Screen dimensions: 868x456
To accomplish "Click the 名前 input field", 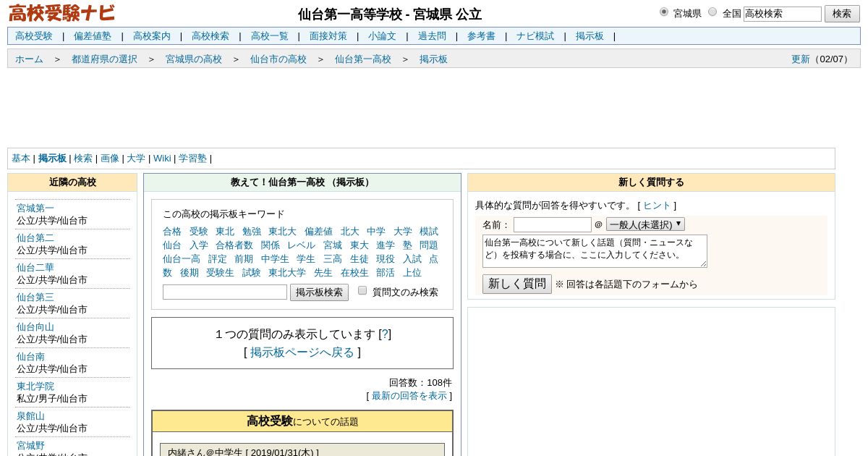I will [x=553, y=224].
